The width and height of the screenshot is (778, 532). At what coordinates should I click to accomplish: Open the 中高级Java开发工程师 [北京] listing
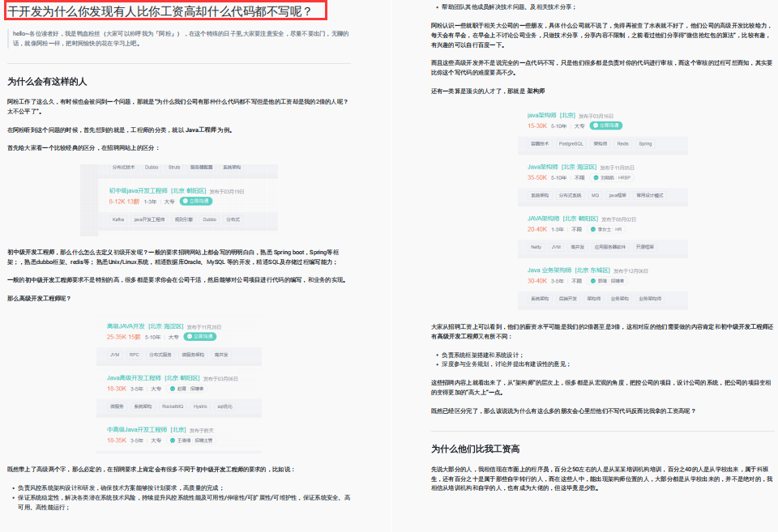click(147, 429)
